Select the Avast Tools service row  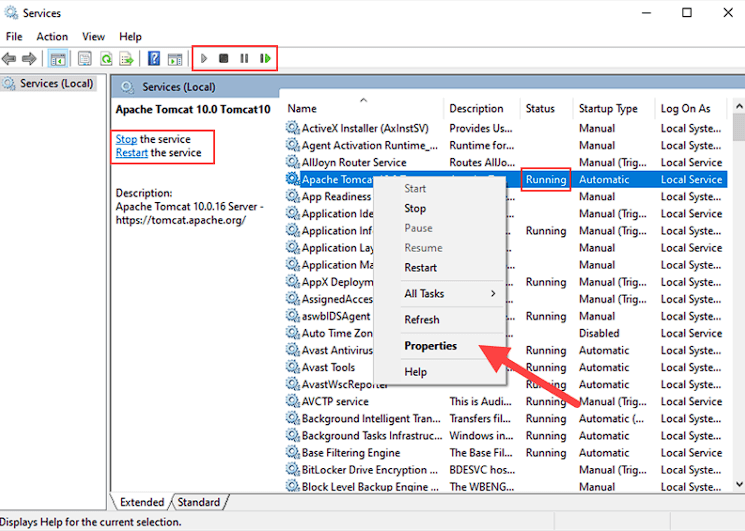(506, 367)
